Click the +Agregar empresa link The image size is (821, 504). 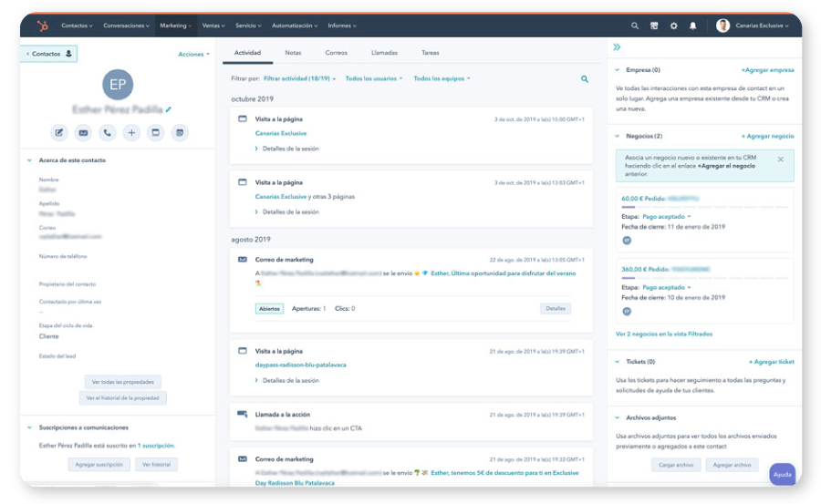click(x=767, y=70)
